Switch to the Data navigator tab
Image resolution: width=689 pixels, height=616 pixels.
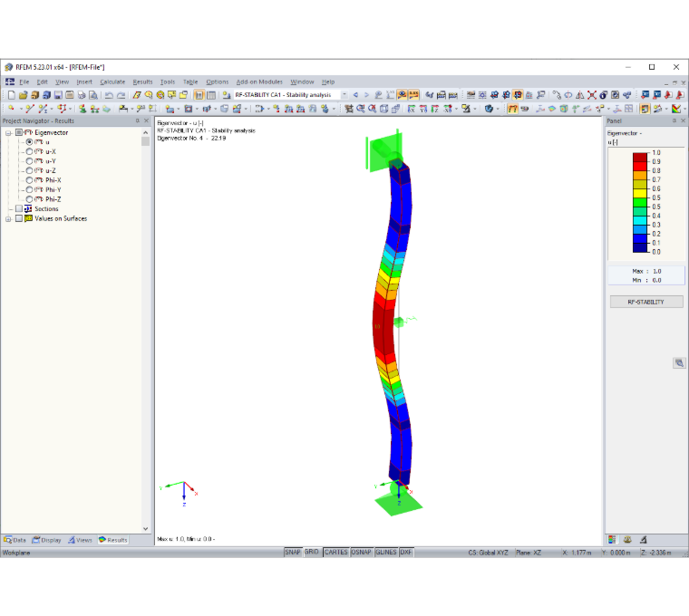click(15, 540)
